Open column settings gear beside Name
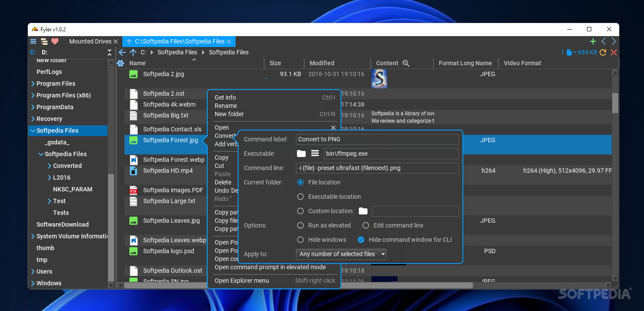644x311 pixels. 121,63
